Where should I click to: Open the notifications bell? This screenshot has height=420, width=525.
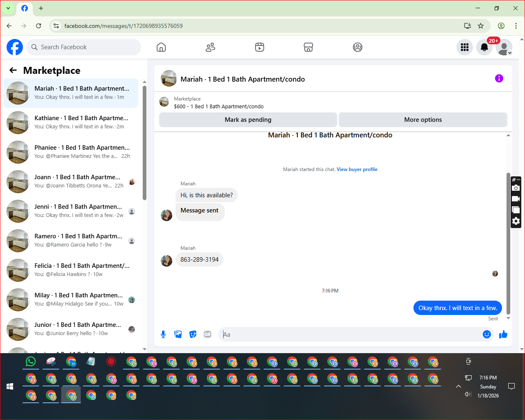click(x=484, y=47)
